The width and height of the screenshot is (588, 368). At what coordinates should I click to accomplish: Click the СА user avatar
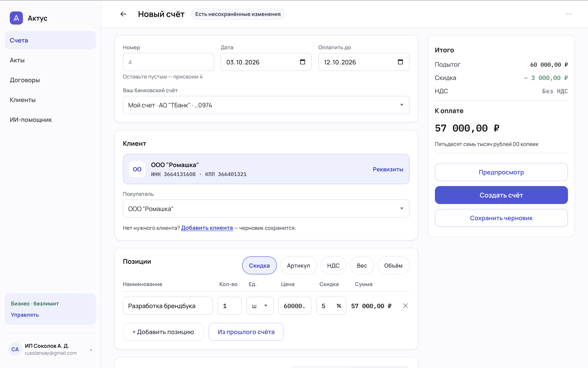click(15, 349)
